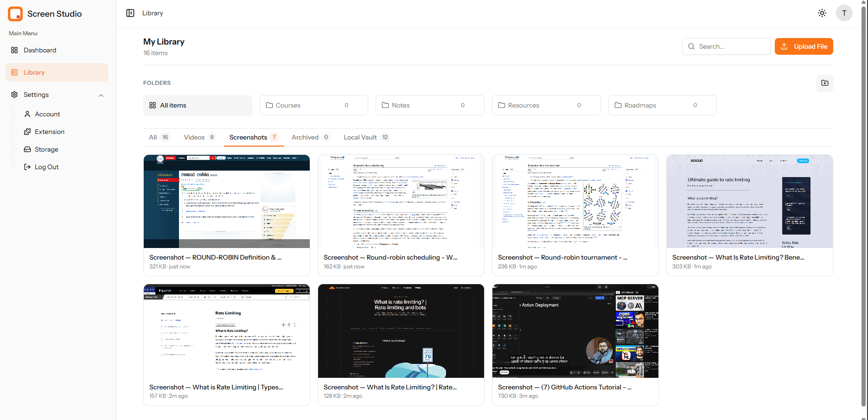Screen dimensions: 868x420
Task: Open the Round-robin tournament screenshot thumbnail
Action: [575, 201]
